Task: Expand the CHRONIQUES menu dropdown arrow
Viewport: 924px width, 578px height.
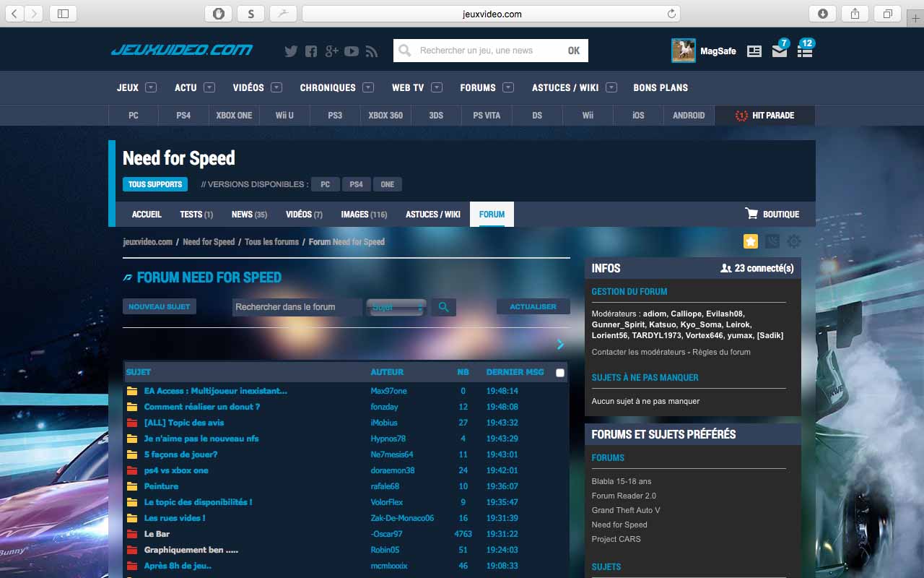Action: [x=368, y=87]
